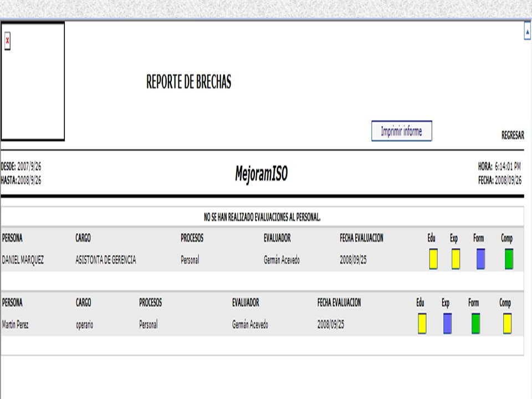
Task: Click Personal process in DANIEL MARQUEZ row
Action: tap(190, 260)
